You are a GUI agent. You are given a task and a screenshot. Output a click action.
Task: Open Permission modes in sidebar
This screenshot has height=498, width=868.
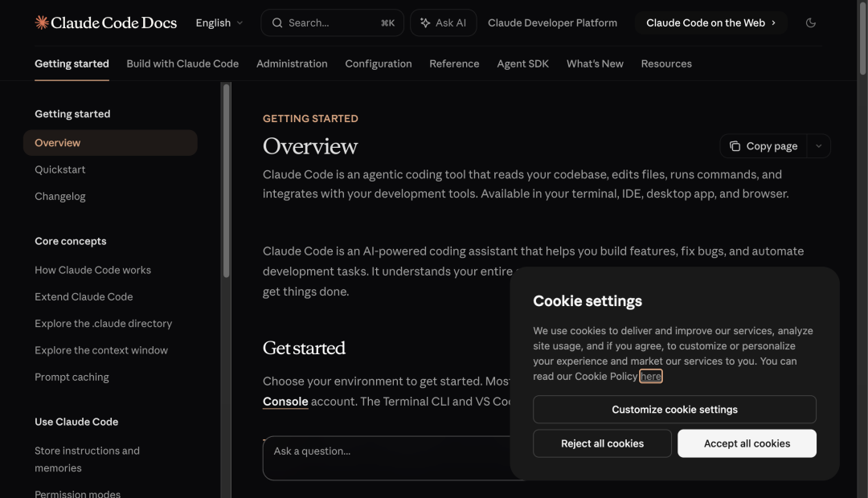77,493
